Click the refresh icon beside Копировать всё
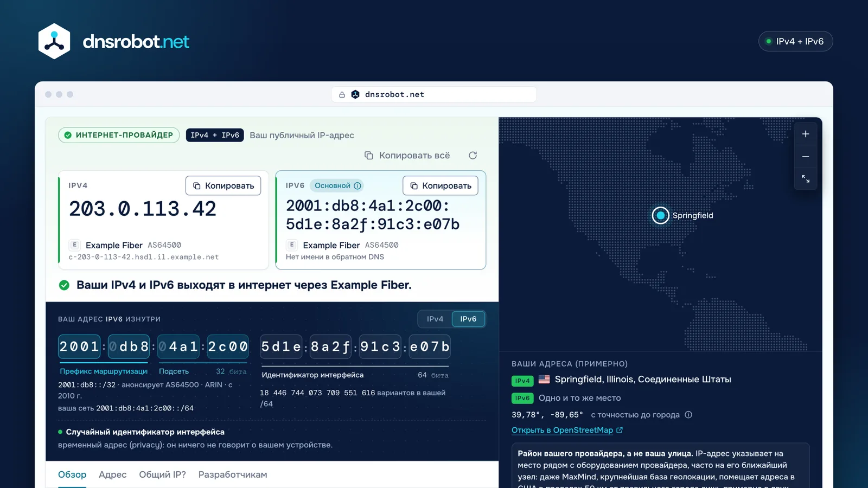The height and width of the screenshot is (488, 868). (x=473, y=156)
